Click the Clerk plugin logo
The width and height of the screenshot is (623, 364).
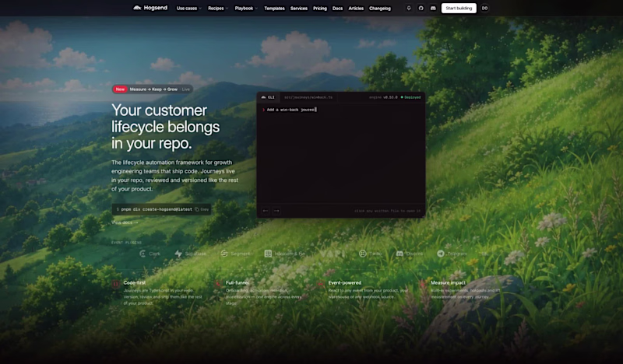tap(150, 254)
